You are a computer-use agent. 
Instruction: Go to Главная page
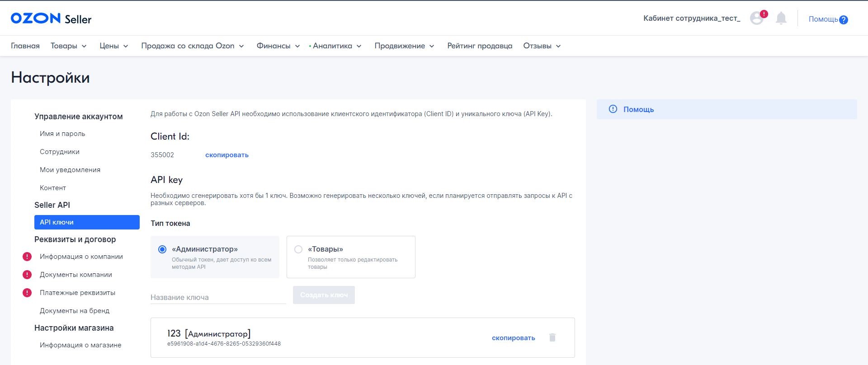[x=25, y=46]
